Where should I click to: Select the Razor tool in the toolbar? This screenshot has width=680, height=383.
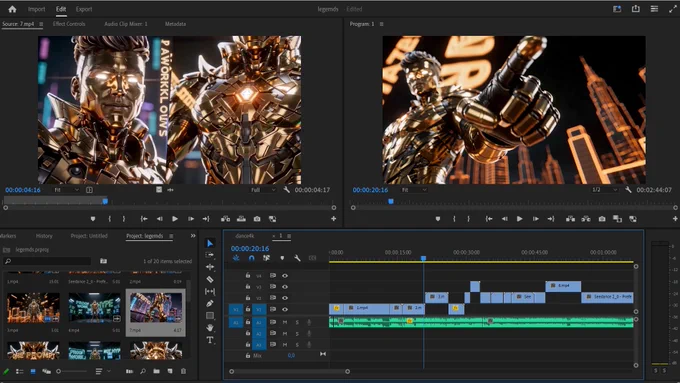coord(210,279)
